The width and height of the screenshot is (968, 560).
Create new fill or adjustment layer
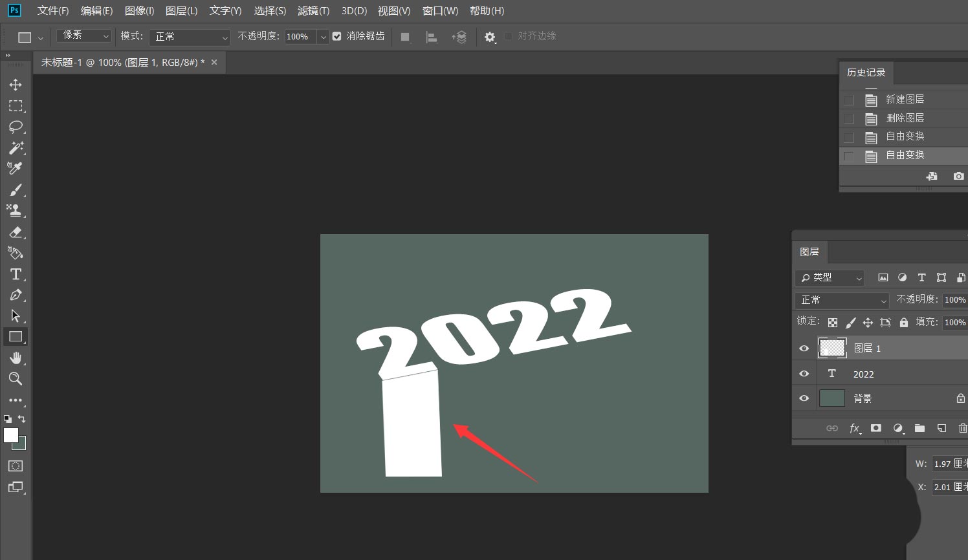click(898, 428)
